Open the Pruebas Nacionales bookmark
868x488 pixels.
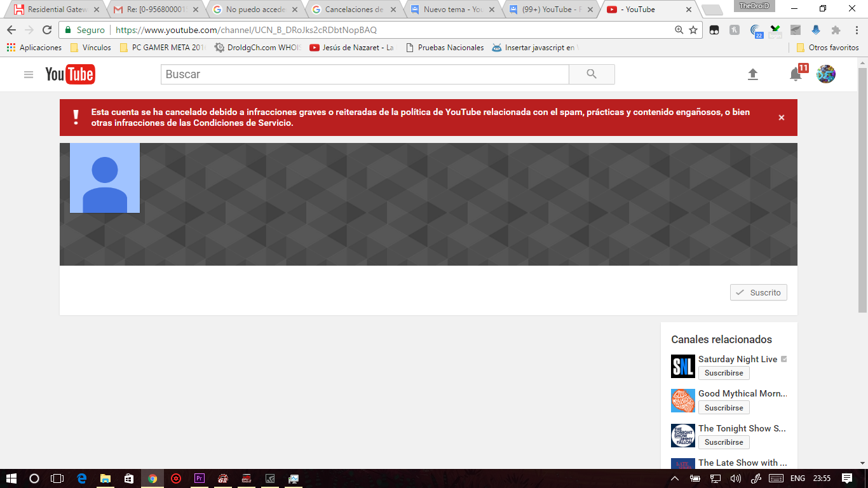point(444,48)
